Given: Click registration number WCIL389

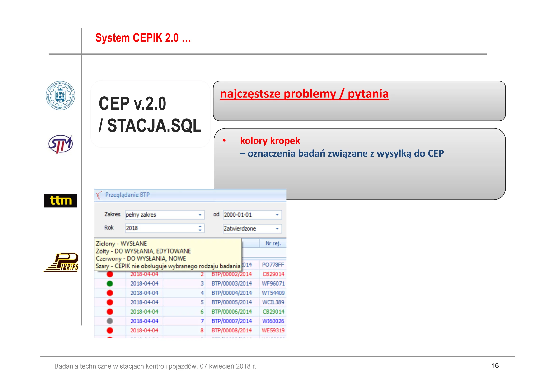Looking at the screenshot, I should [273, 303].
